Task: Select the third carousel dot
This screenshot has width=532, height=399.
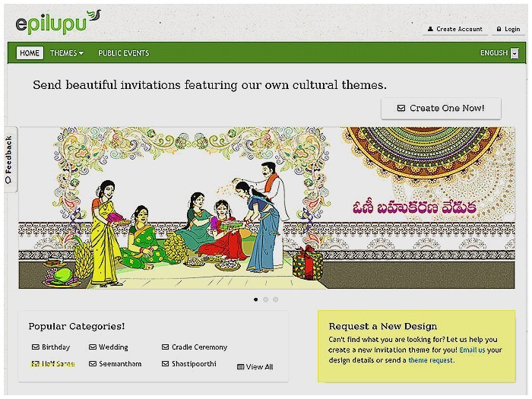Action: click(x=275, y=299)
